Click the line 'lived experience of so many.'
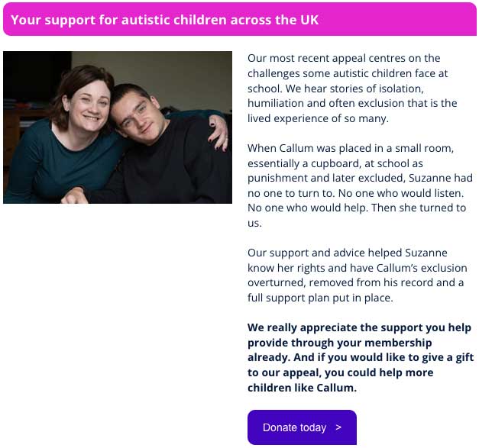Image resolution: width=479 pixels, height=448 pixels. pos(318,118)
